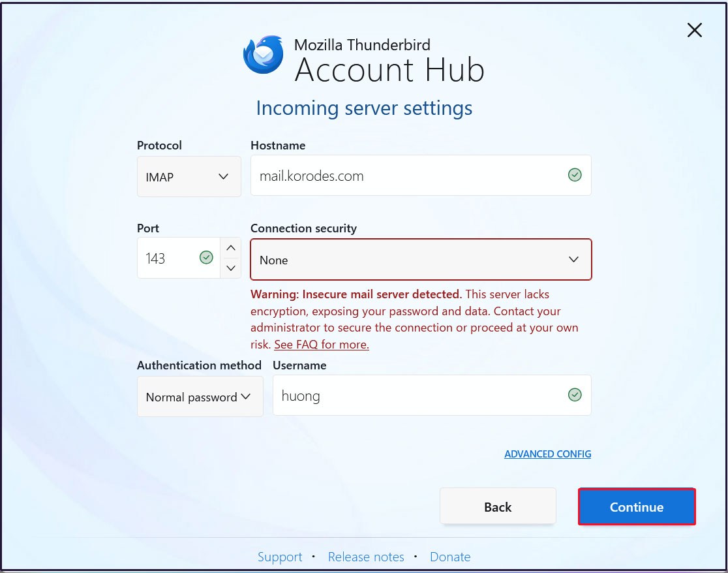Close the Account Hub dialog

point(694,30)
